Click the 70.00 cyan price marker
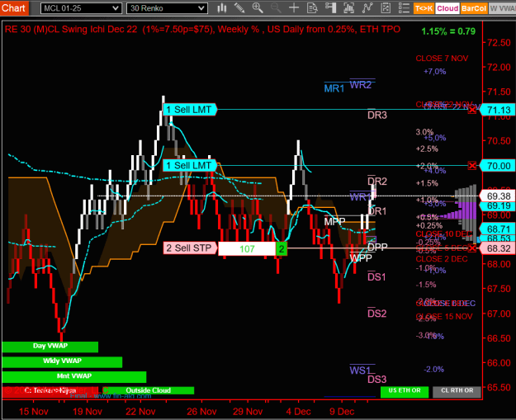516x420 pixels. (498, 166)
